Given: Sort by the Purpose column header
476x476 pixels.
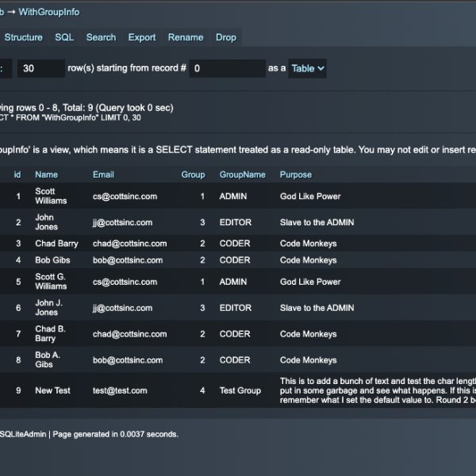Looking at the screenshot, I should tap(296, 175).
